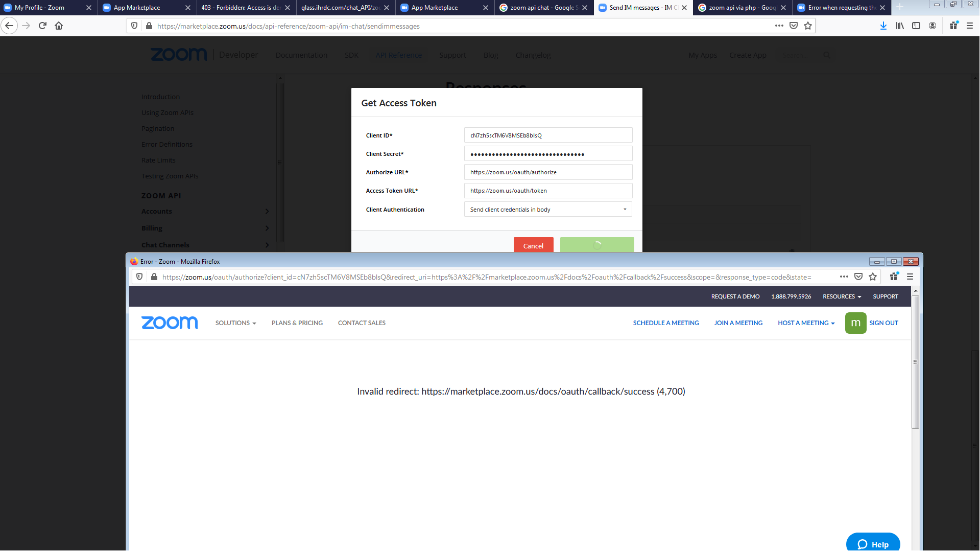
Task: Save to Pocket in main address bar
Action: 794,26
